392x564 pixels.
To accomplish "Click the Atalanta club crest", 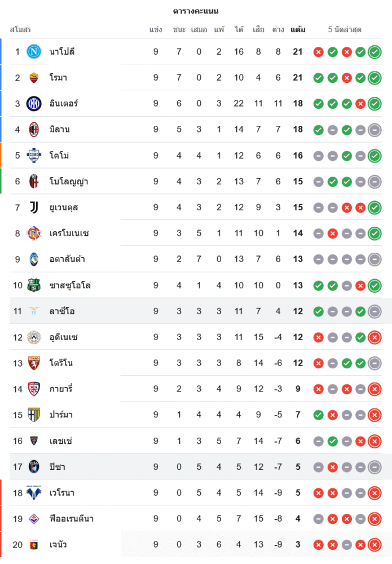I will 34,259.
